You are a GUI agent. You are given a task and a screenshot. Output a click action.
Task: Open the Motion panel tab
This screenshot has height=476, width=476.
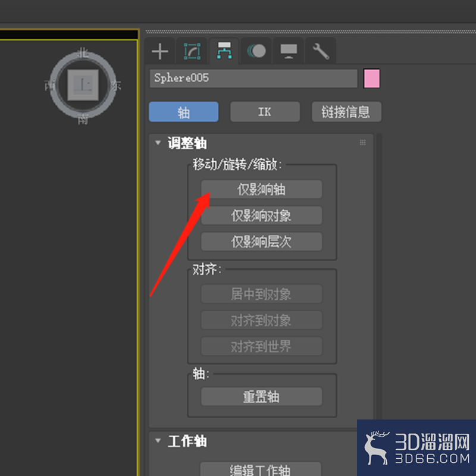256,51
